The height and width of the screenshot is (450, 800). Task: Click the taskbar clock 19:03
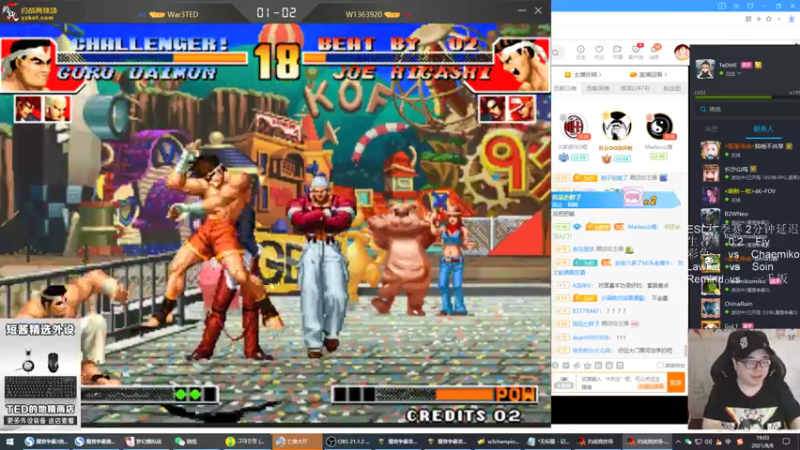point(763,441)
